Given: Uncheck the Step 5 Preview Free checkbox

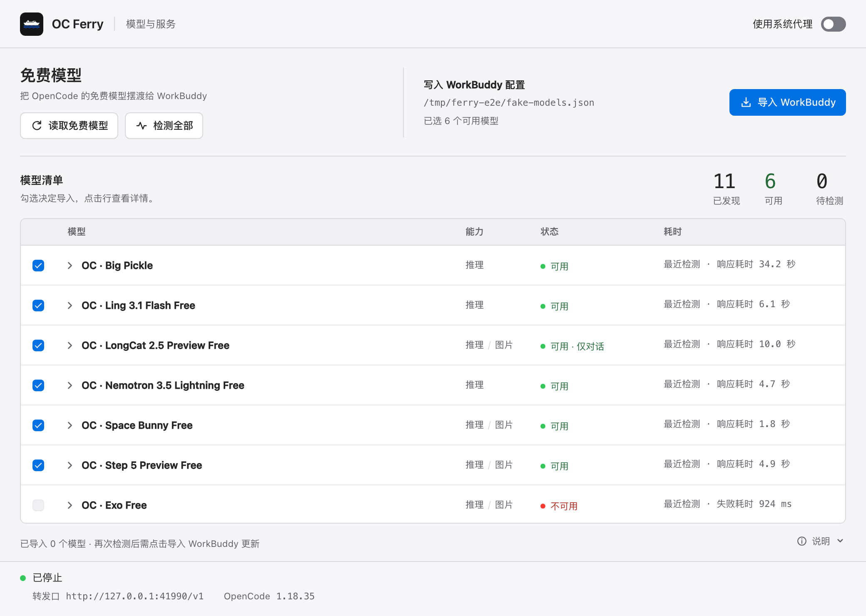Looking at the screenshot, I should pyautogui.click(x=38, y=465).
